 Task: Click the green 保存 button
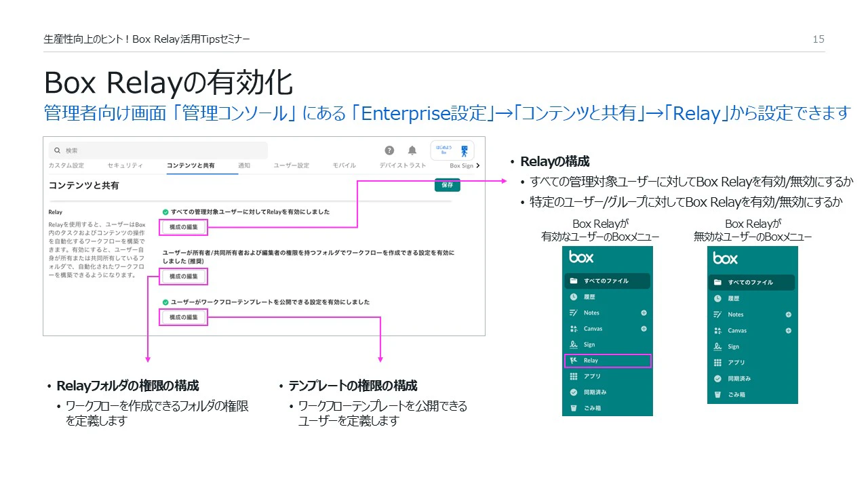pyautogui.click(x=447, y=184)
